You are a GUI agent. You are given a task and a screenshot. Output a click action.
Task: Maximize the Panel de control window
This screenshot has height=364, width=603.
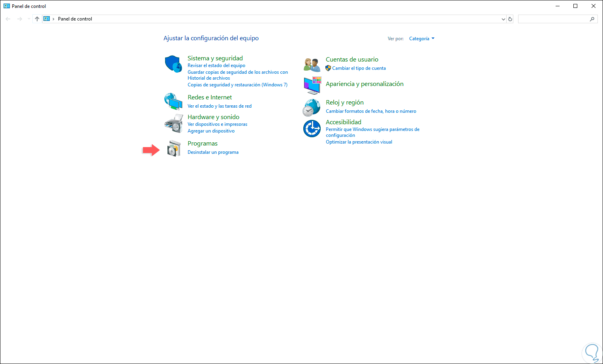[x=575, y=6]
